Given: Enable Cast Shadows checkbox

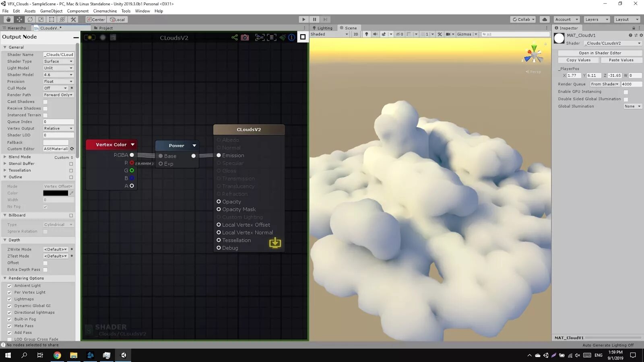Looking at the screenshot, I should click(x=45, y=102).
